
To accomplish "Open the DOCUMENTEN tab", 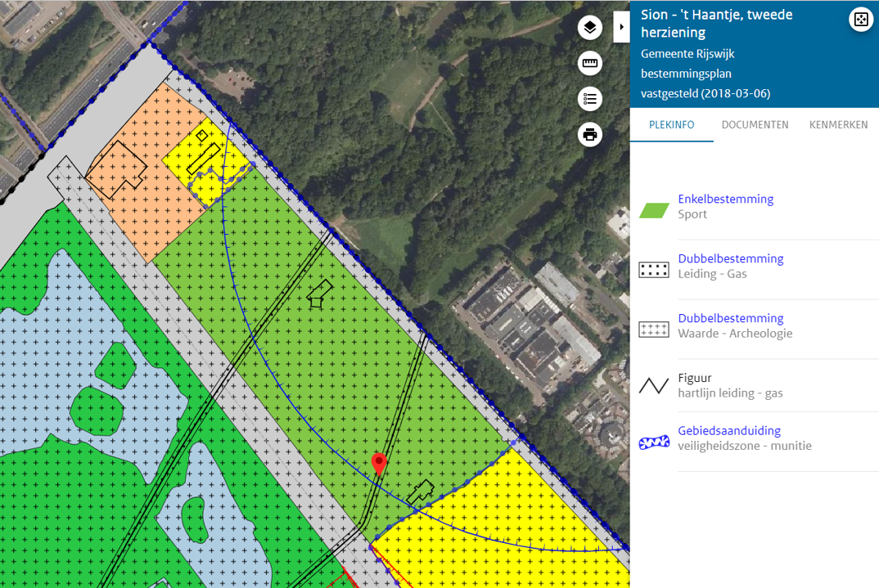I will point(755,125).
